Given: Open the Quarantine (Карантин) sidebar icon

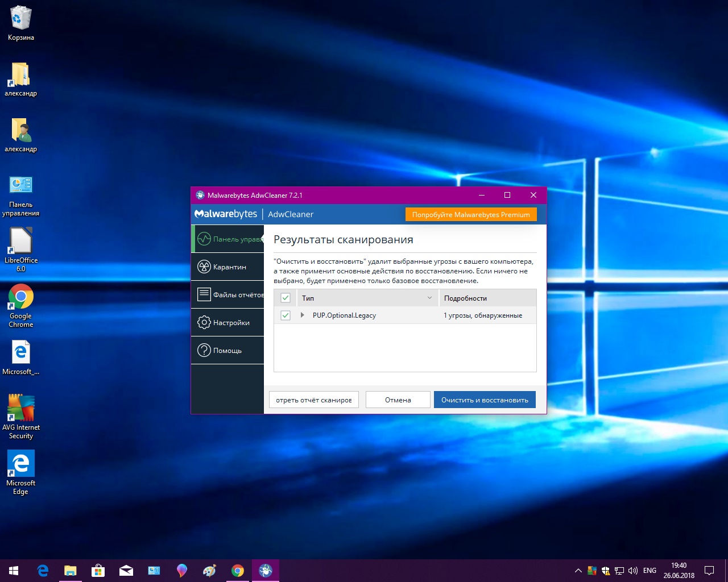Looking at the screenshot, I should click(204, 267).
